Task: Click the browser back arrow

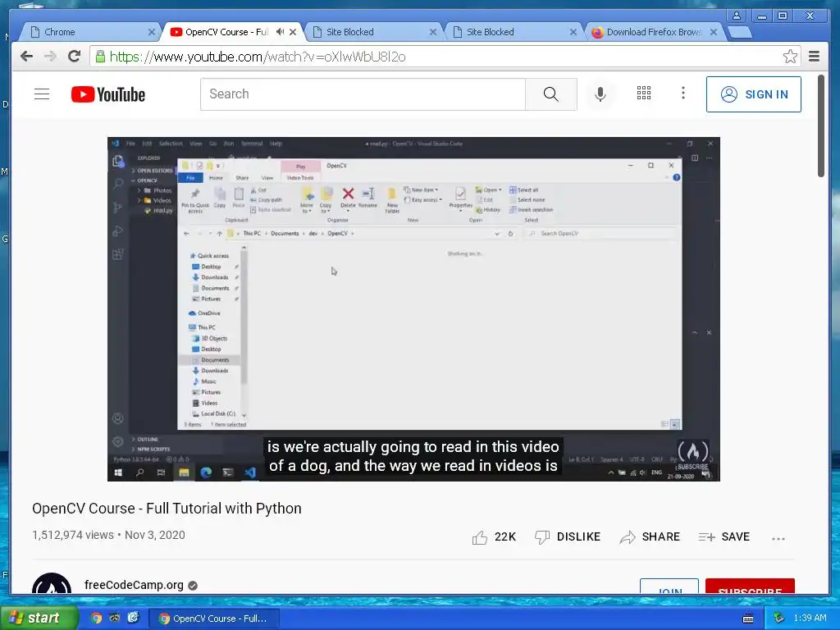Action: (26, 57)
